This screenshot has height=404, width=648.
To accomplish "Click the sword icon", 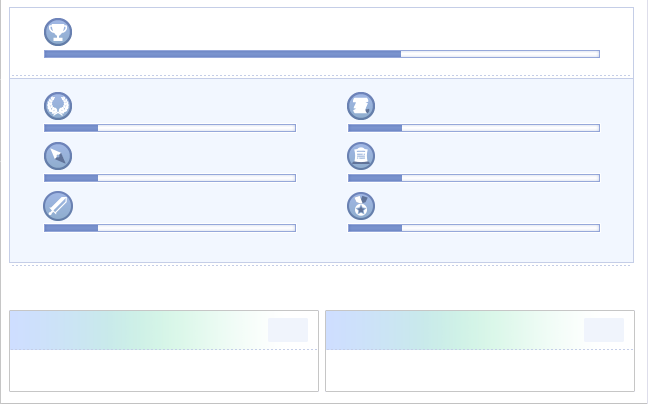I will coord(58,206).
